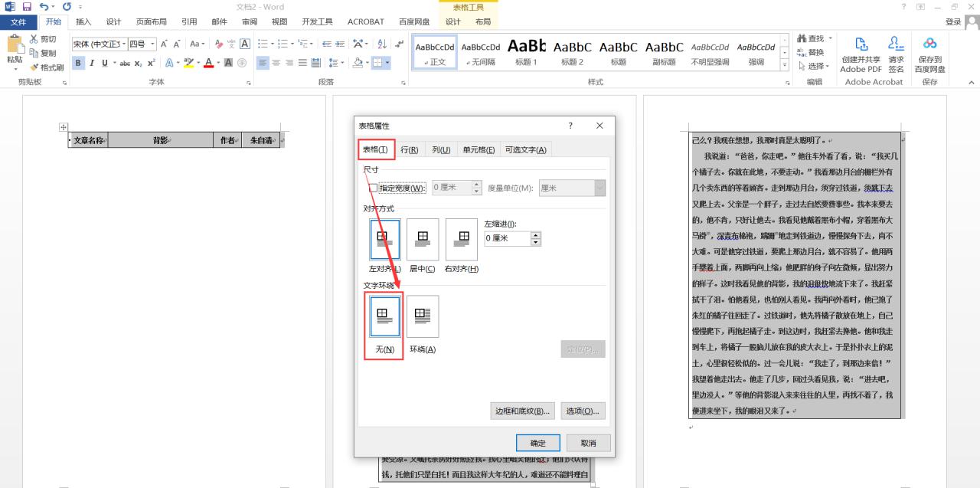Screen dimensions: 980x488
Task: Open the font dialog launcher in 字体 group
Action: [250, 82]
